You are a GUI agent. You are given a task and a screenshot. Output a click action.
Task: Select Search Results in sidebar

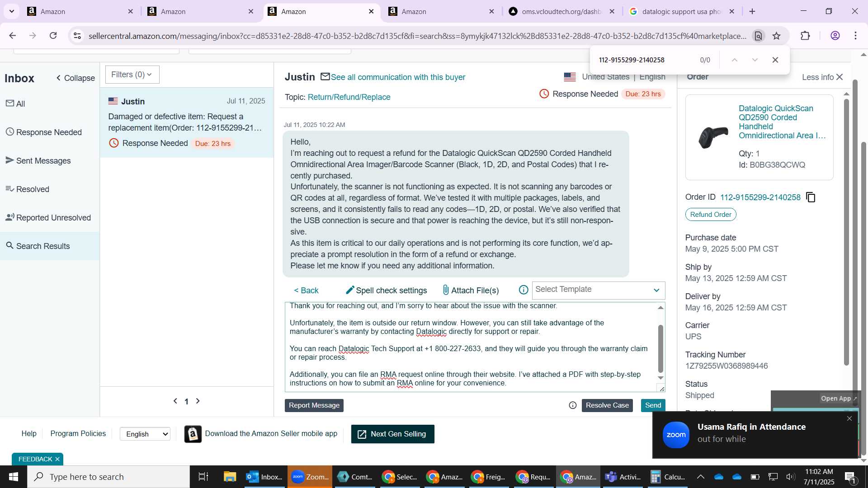[x=50, y=246]
